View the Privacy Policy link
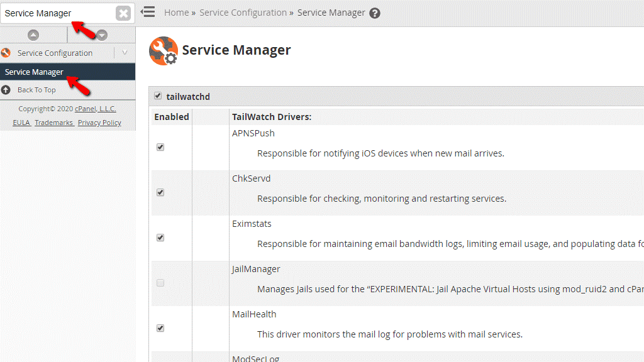 tap(99, 123)
